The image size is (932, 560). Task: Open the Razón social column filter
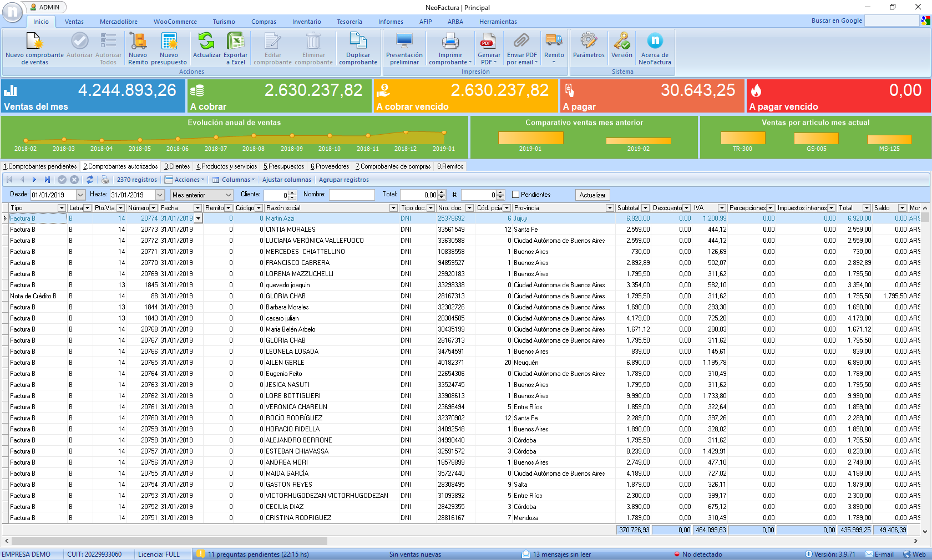coord(393,208)
